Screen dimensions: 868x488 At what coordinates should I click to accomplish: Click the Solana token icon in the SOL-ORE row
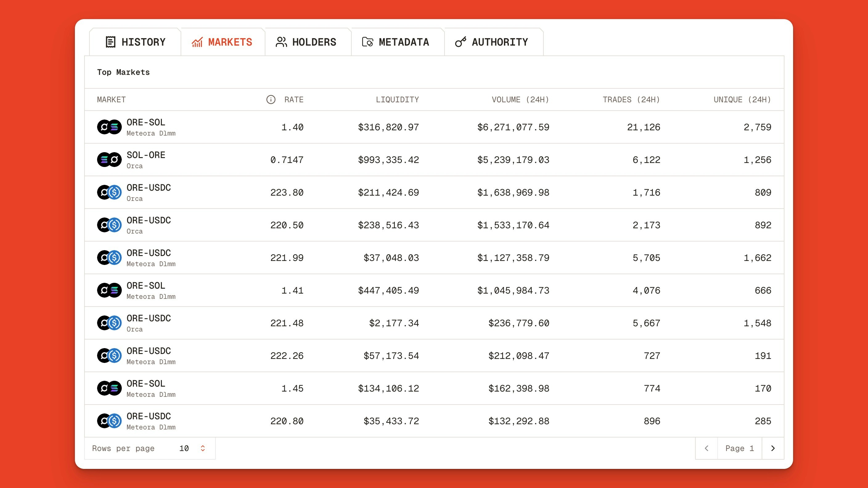coord(104,160)
